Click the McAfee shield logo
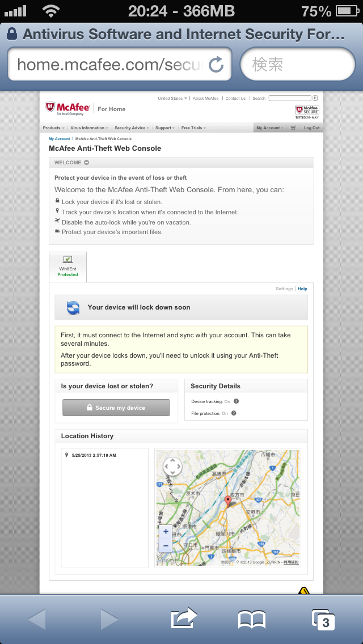 (50, 108)
